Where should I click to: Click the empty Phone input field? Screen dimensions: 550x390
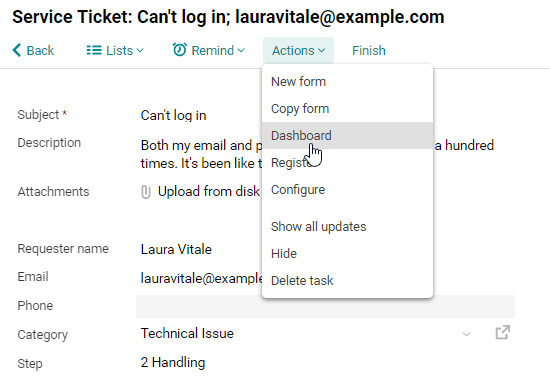pos(326,306)
